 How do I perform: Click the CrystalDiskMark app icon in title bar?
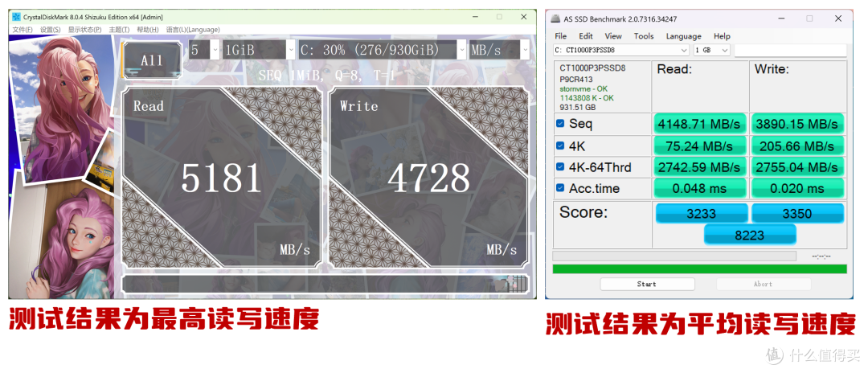[x=16, y=17]
